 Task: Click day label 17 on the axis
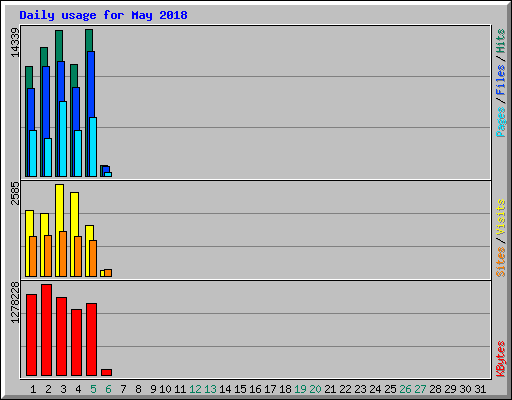[270, 389]
